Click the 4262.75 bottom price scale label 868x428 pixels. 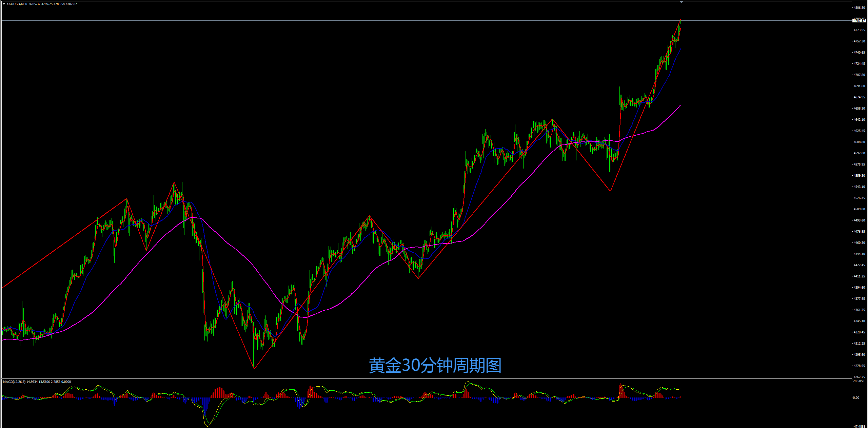(859, 377)
